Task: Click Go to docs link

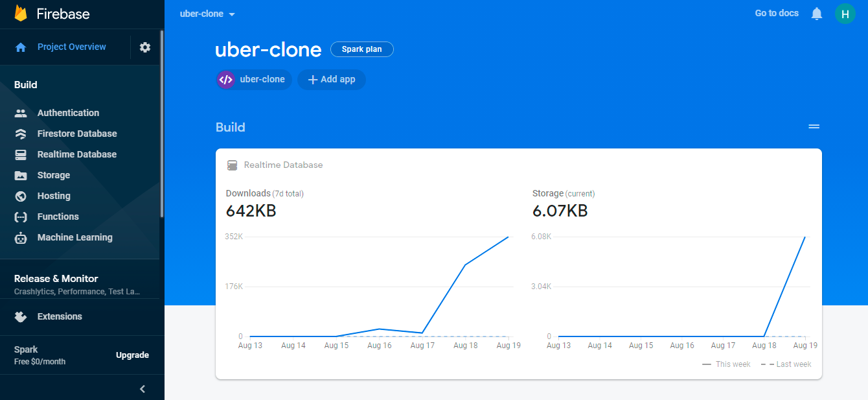Action: click(x=777, y=13)
